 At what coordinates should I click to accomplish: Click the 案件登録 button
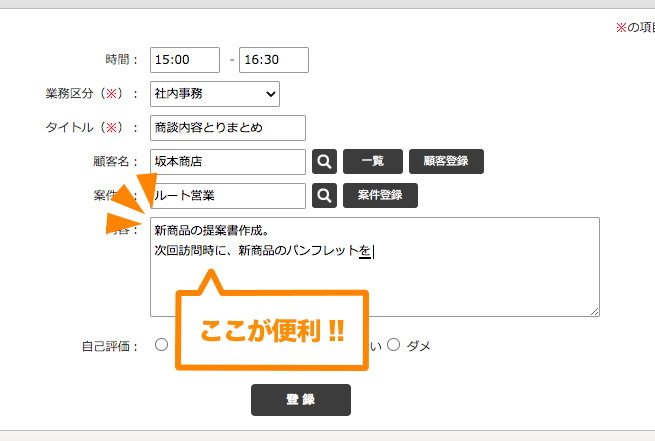point(380,195)
